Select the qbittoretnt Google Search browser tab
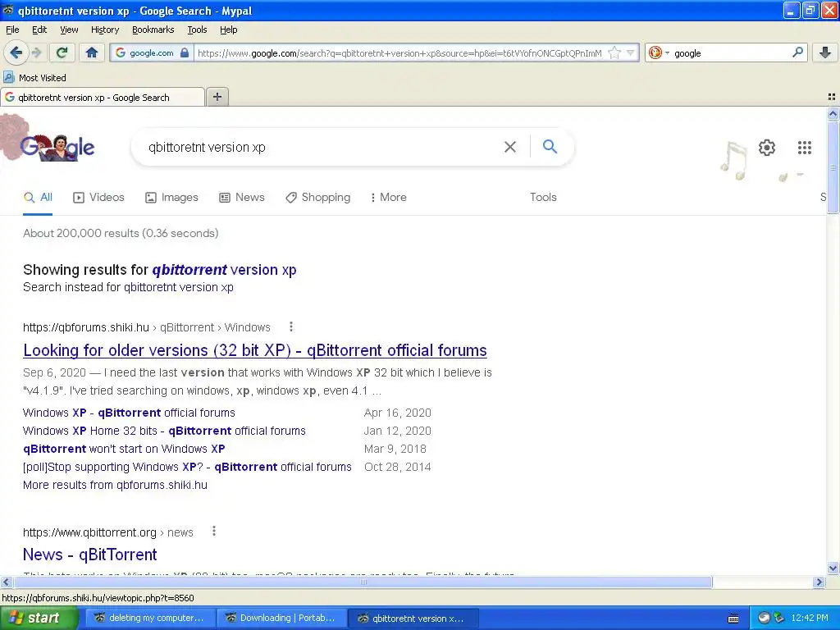Image resolution: width=840 pixels, height=630 pixels. click(x=103, y=97)
